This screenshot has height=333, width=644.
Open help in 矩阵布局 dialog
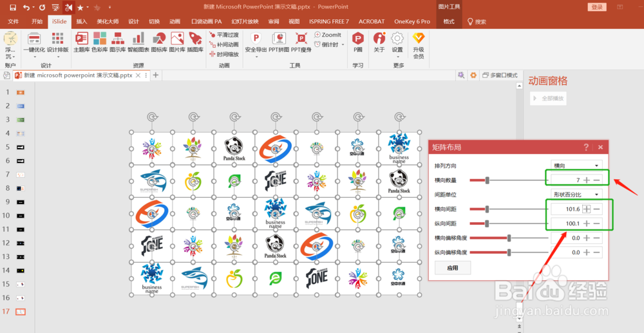coord(586,147)
